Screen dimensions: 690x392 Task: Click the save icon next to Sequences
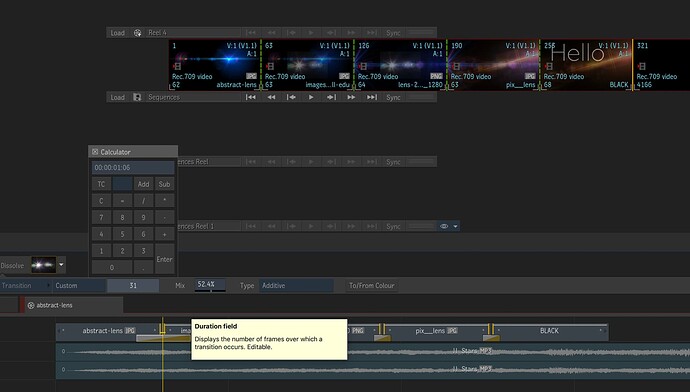point(137,97)
